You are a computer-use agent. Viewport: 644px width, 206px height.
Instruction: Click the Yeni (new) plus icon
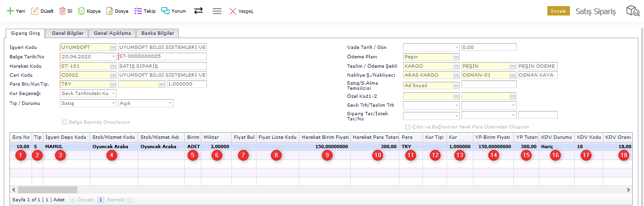click(10, 11)
